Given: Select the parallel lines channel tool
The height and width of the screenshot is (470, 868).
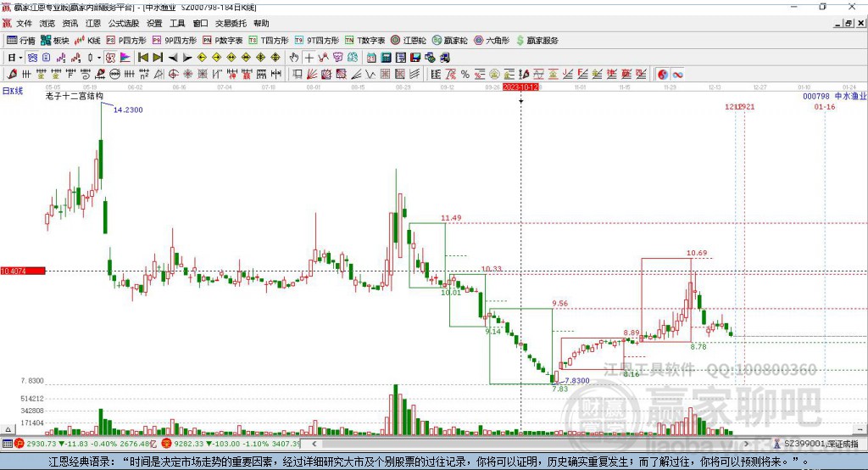Looking at the screenshot, I should tap(415, 74).
